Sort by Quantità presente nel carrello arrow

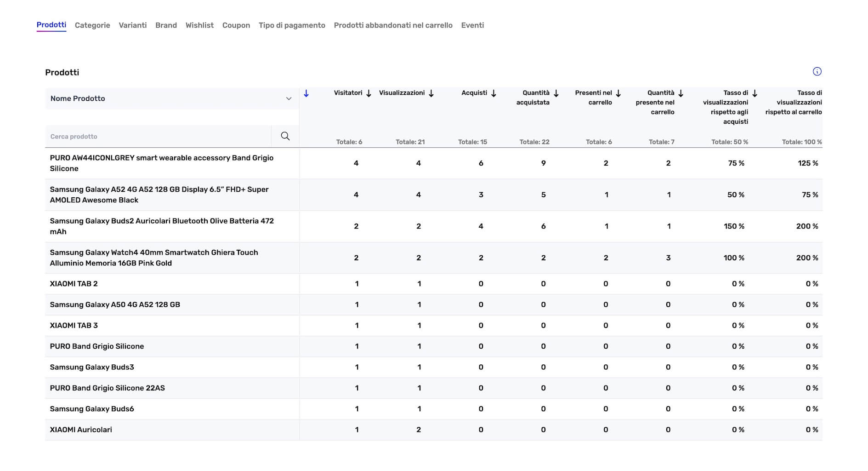tap(681, 93)
